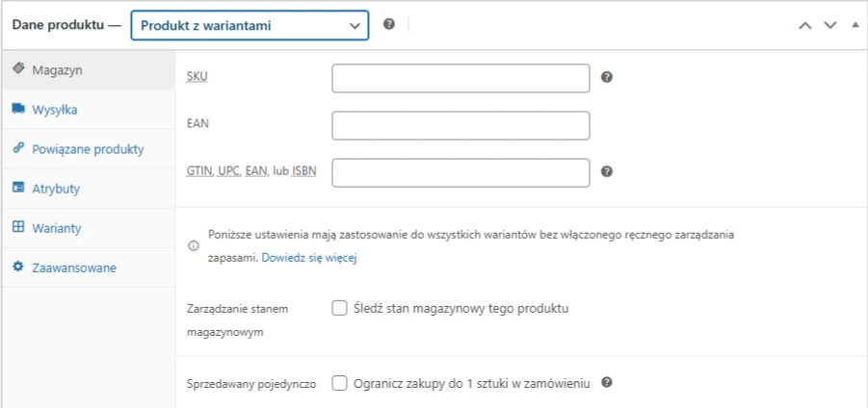The image size is (868, 408).
Task: Check Ogranicz zakupy do 1 sztuki
Action: (339, 383)
